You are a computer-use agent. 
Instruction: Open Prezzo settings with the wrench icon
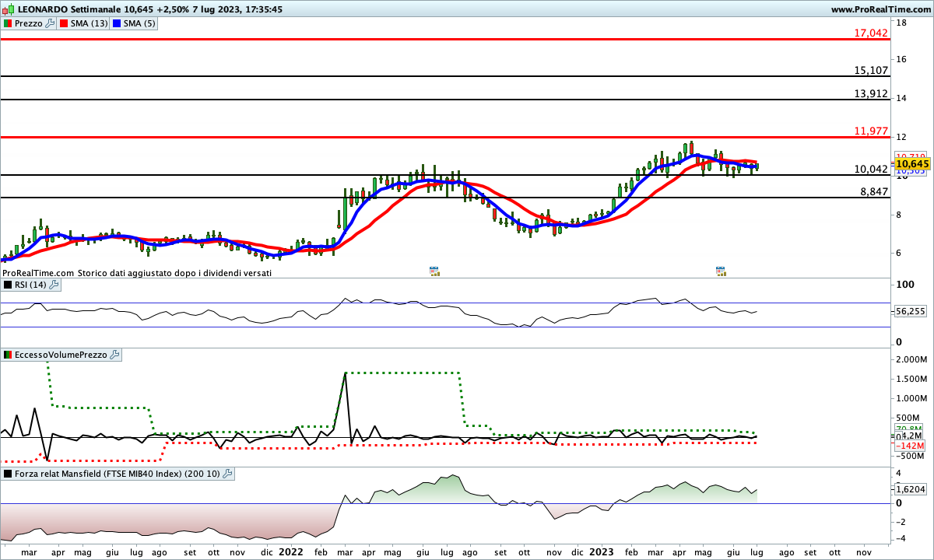tap(51, 24)
